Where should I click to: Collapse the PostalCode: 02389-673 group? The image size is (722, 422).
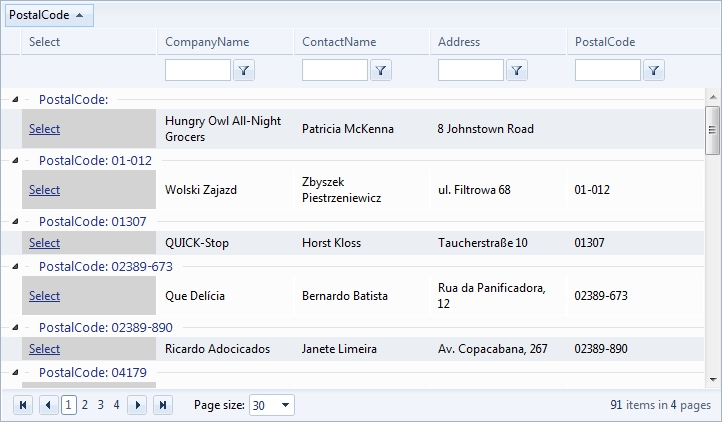point(15,266)
